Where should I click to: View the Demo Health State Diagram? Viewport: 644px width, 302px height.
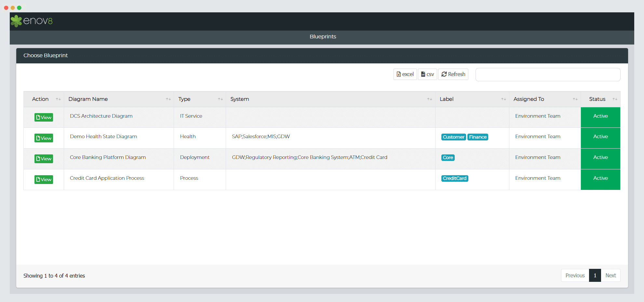pos(44,138)
